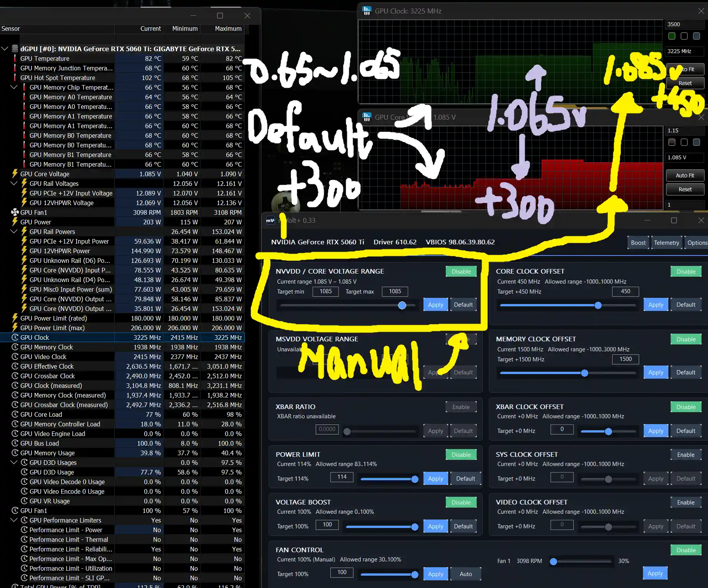Enable the XBAR Ratio control
This screenshot has width=708, height=588.
tap(461, 407)
